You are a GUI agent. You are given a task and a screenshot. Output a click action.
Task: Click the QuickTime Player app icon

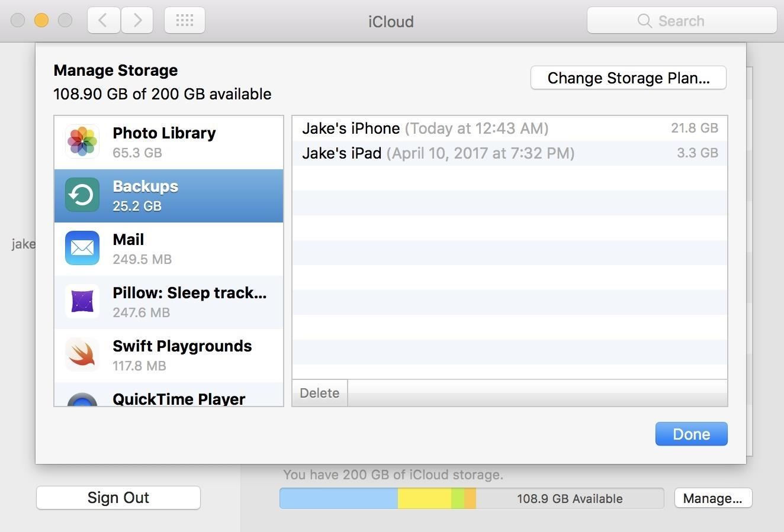pos(82,402)
